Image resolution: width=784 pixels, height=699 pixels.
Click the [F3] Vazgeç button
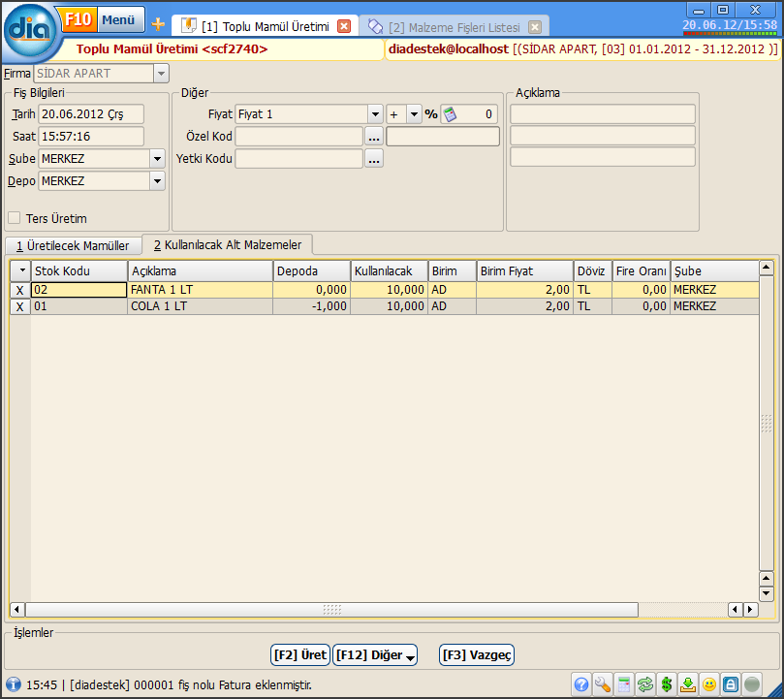[x=477, y=655]
